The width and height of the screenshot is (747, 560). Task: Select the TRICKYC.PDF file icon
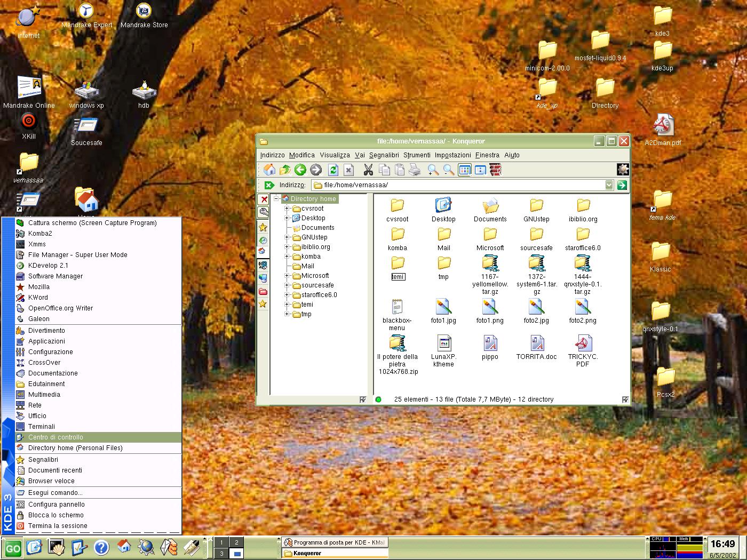(583, 351)
